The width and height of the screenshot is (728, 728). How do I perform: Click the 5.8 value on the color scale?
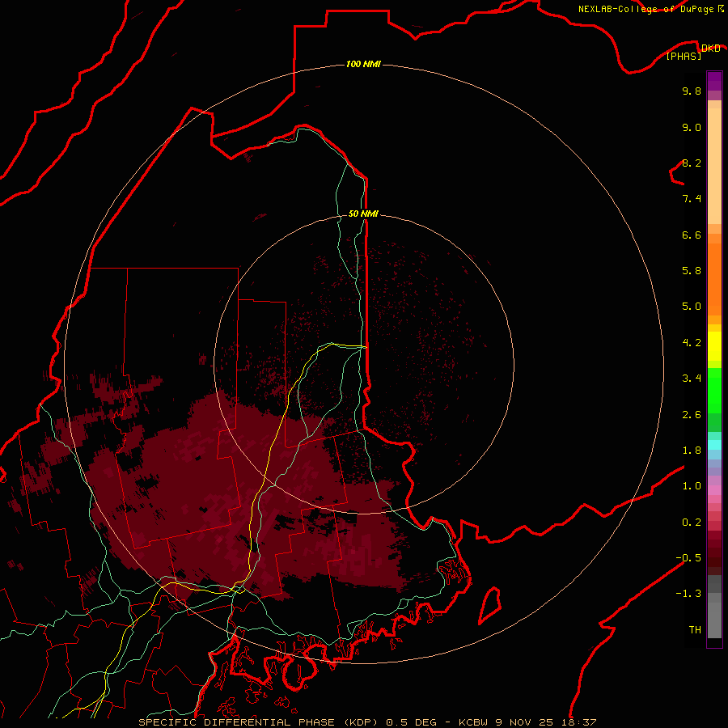(x=692, y=271)
